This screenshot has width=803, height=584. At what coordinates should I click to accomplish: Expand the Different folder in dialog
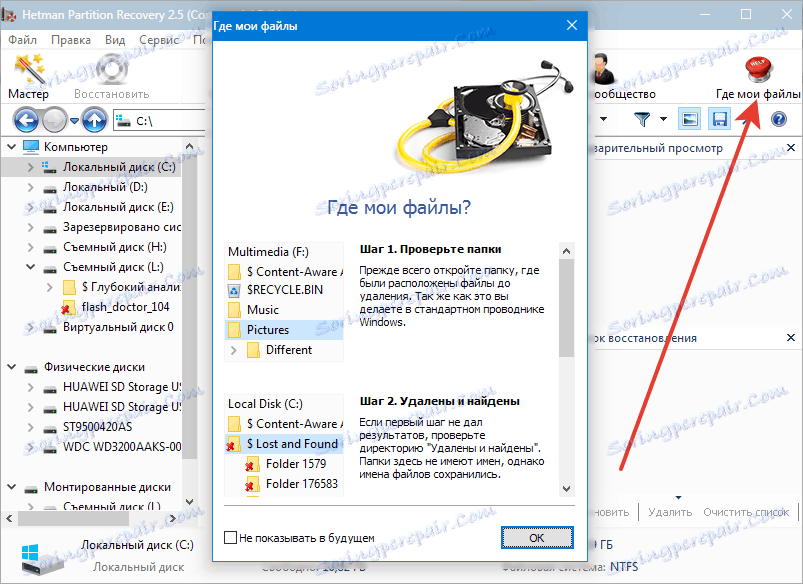point(234,350)
